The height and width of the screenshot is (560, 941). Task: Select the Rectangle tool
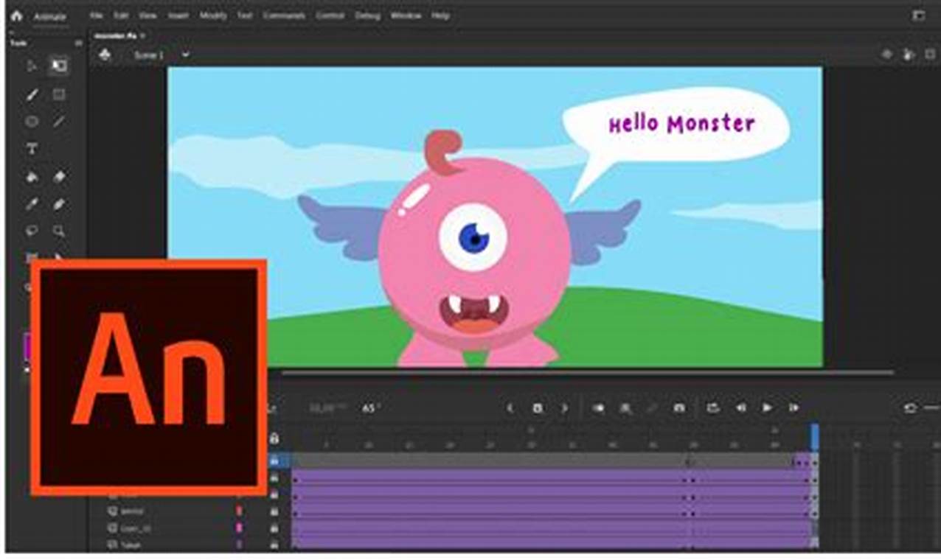tap(59, 94)
